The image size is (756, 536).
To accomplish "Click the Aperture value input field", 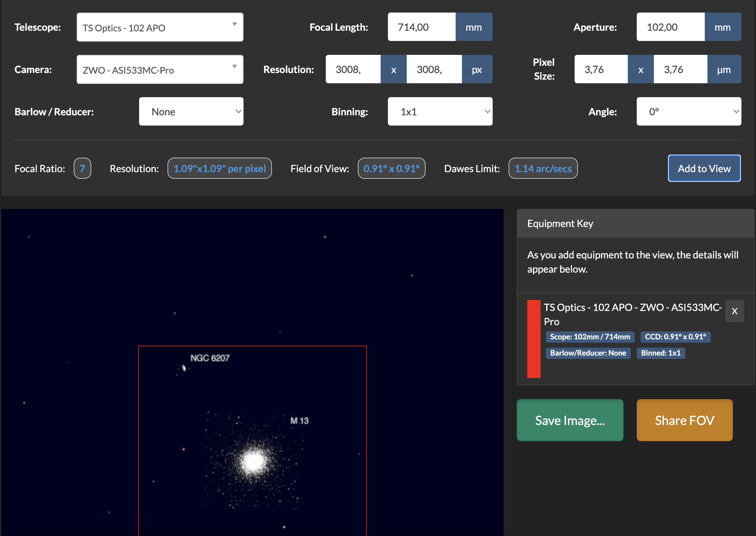I will [x=670, y=27].
